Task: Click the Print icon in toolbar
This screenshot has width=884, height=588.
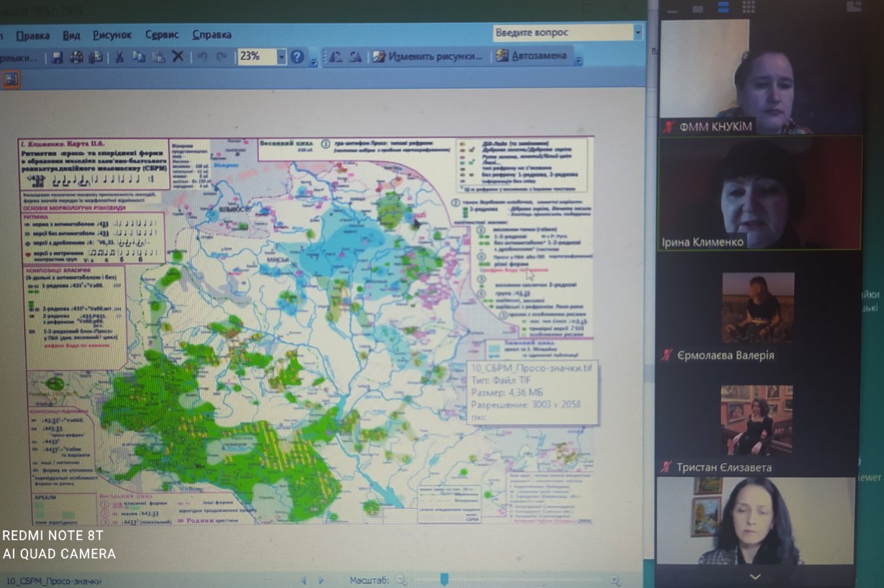Action: point(77,58)
